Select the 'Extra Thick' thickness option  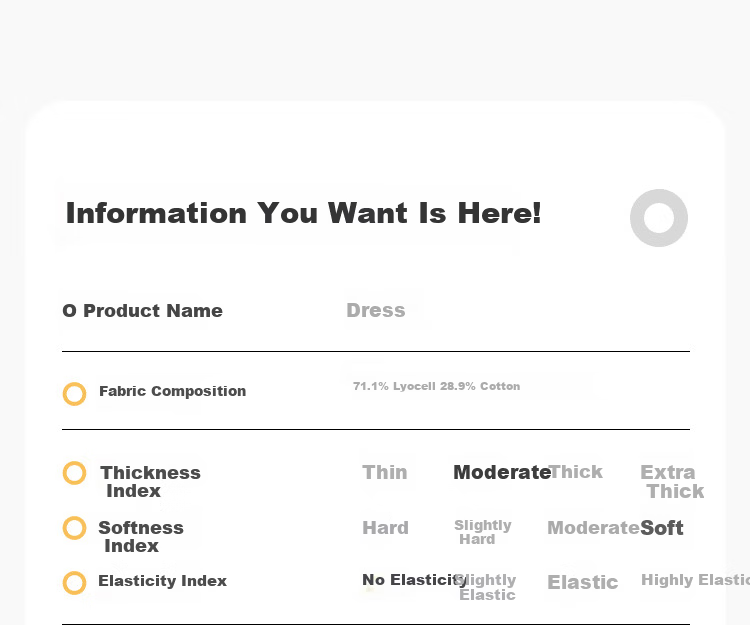672,482
